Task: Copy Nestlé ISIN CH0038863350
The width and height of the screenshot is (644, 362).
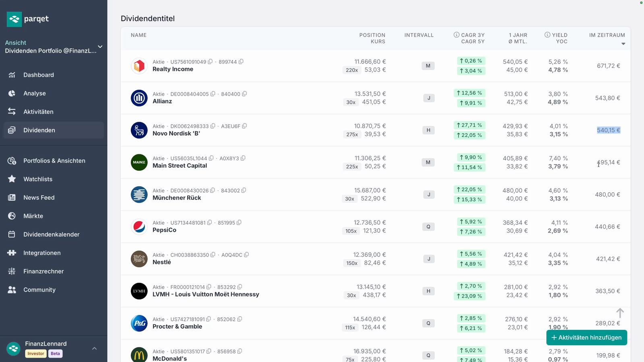Action: coord(213,255)
